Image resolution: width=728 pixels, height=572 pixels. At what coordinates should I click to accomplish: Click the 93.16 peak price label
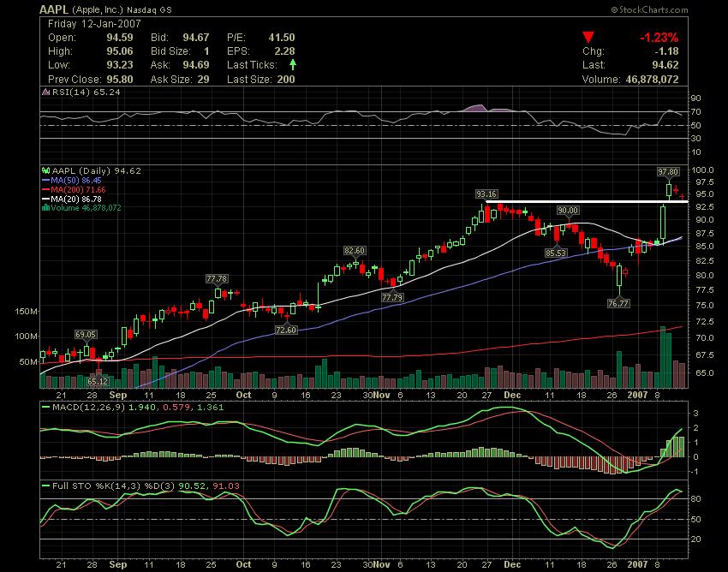486,194
